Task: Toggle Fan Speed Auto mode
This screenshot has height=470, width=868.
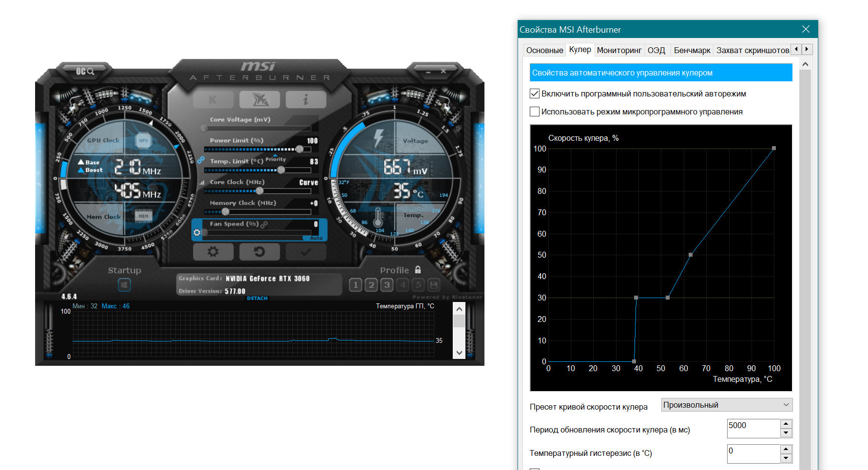Action: pos(316,238)
